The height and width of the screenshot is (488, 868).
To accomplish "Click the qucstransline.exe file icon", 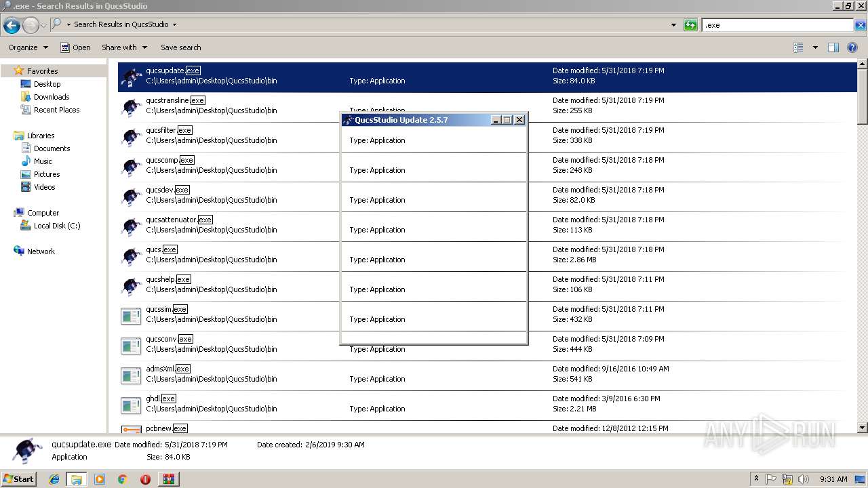I will point(130,106).
